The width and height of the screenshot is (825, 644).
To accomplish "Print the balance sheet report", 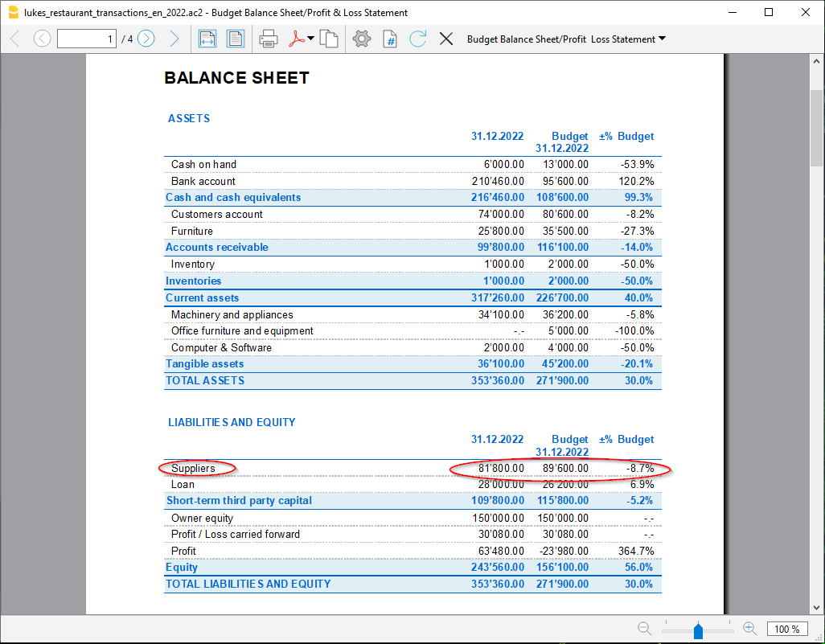I will coord(269,39).
